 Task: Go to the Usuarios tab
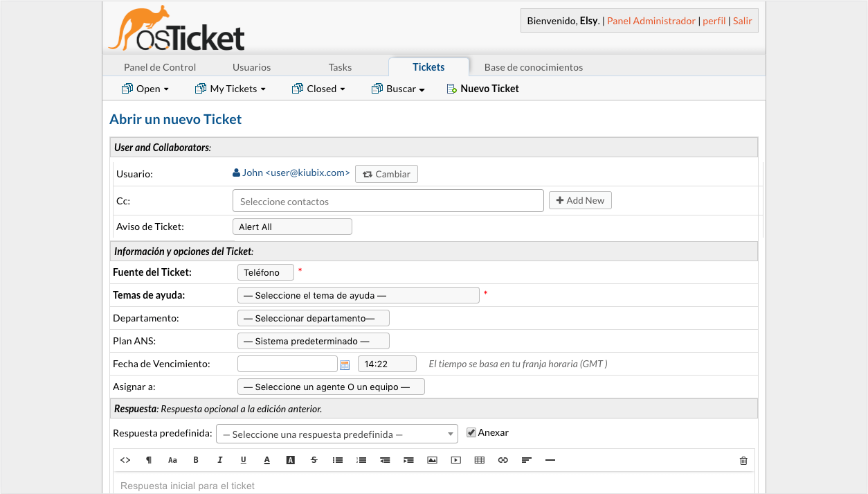click(x=251, y=67)
